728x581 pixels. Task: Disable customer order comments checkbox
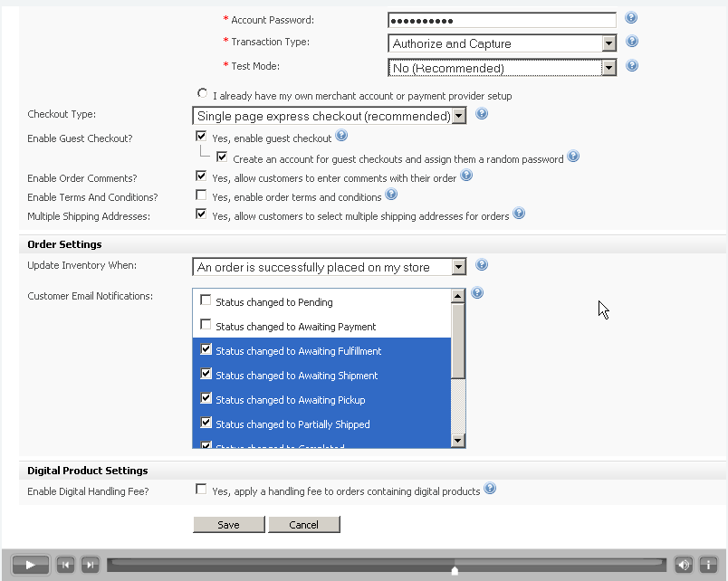[201, 176]
